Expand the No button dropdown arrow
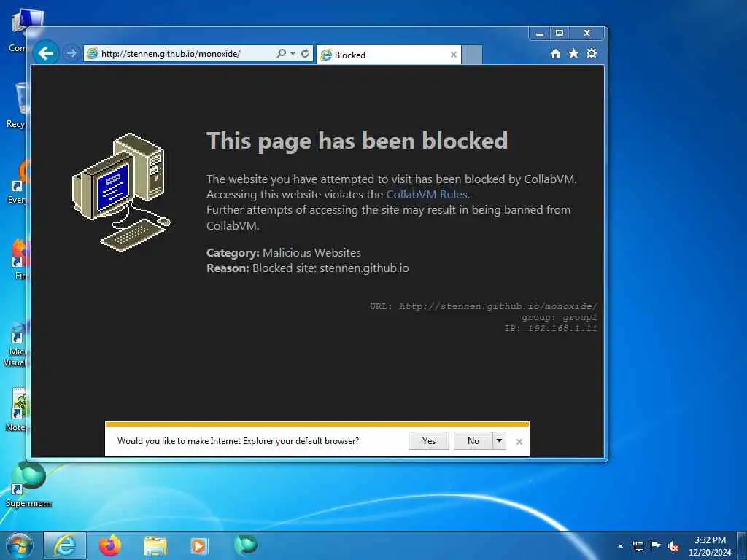747x560 pixels. click(499, 441)
